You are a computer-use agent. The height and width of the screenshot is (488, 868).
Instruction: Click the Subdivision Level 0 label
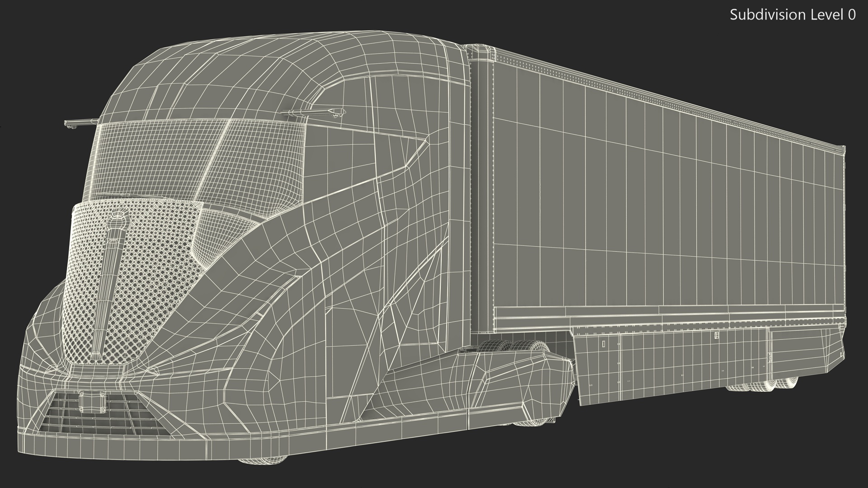(x=792, y=15)
